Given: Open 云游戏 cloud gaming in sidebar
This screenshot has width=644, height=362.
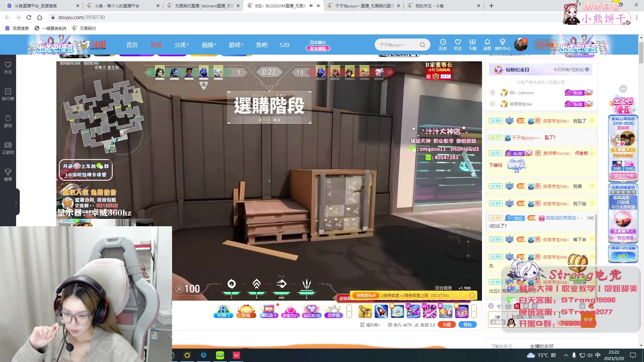Looking at the screenshot, I should coord(8,148).
